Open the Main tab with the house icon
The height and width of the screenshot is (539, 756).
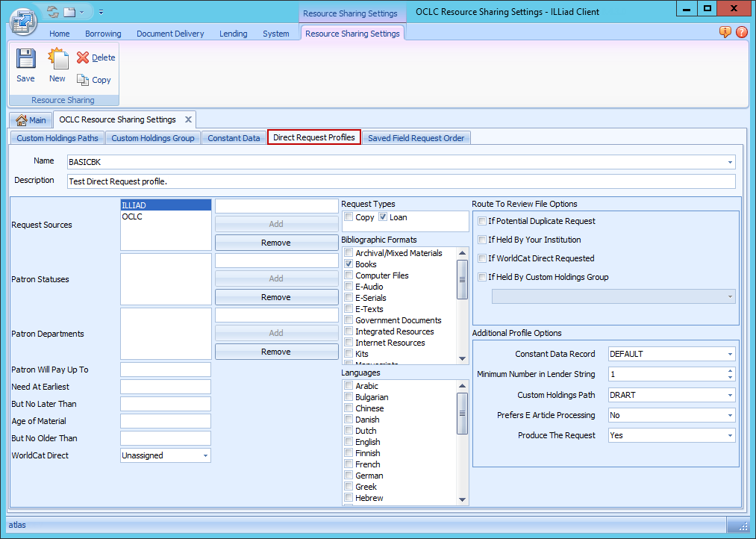tap(31, 120)
